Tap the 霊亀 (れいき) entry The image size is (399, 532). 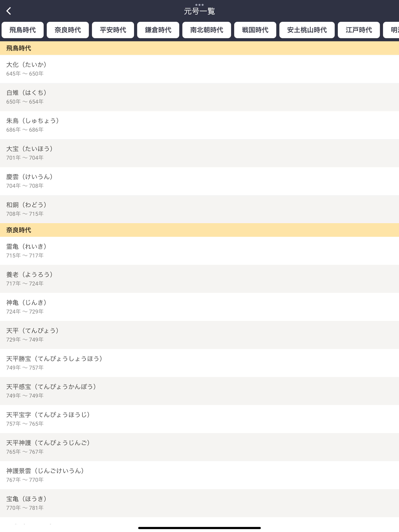coord(199,251)
